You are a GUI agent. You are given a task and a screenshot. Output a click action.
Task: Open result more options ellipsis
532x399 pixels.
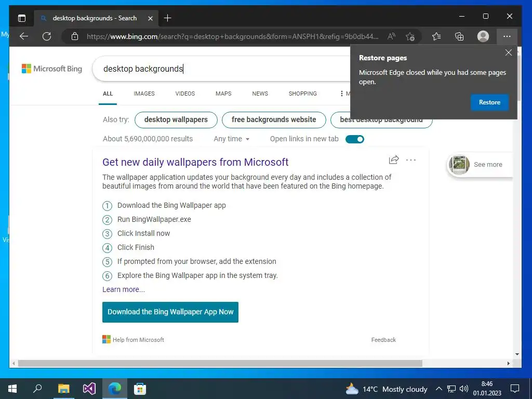(x=410, y=160)
